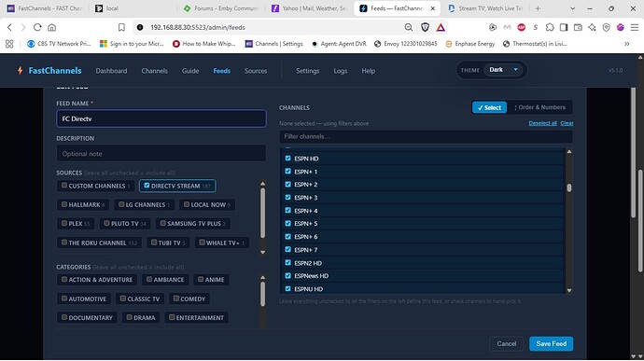Click the Deselect all link
The width and height of the screenshot is (644, 361).
[542, 123]
